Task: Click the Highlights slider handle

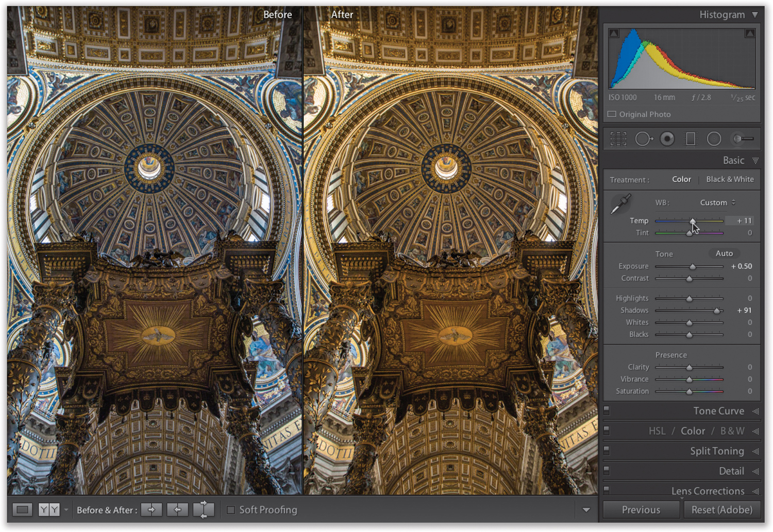Action: [690, 299]
